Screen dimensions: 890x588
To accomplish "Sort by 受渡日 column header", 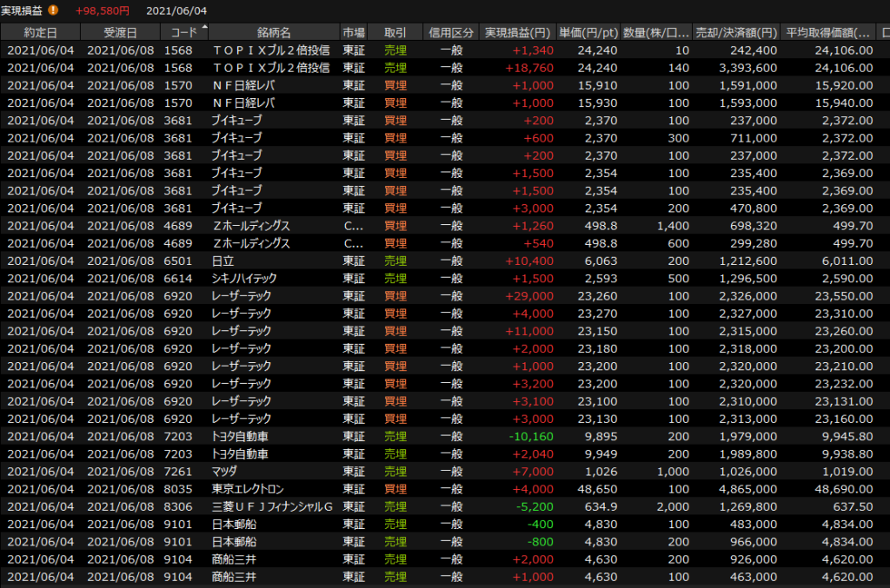I will [120, 32].
